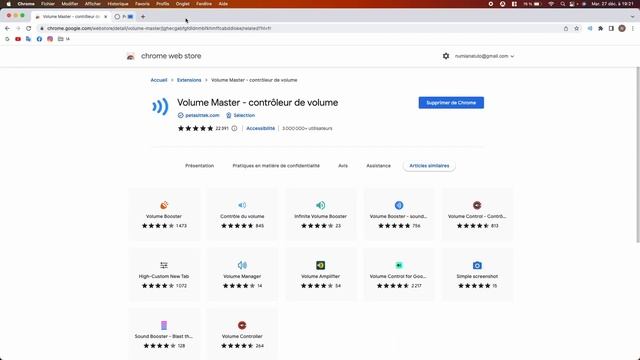Go back with the browser back arrow
640x360 pixels.
pyautogui.click(x=7, y=28)
